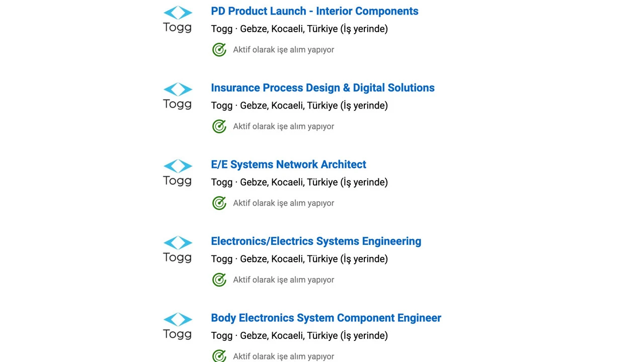
Task: Open Body Electronics System Component Engineer job
Action: pyautogui.click(x=326, y=318)
